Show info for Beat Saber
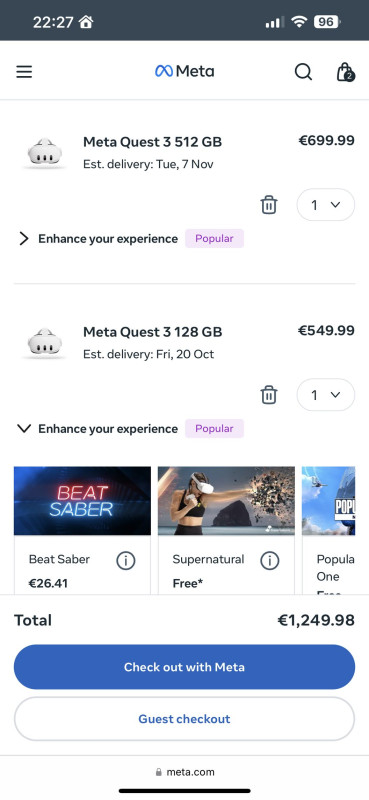This screenshot has height=800, width=369. [x=126, y=561]
